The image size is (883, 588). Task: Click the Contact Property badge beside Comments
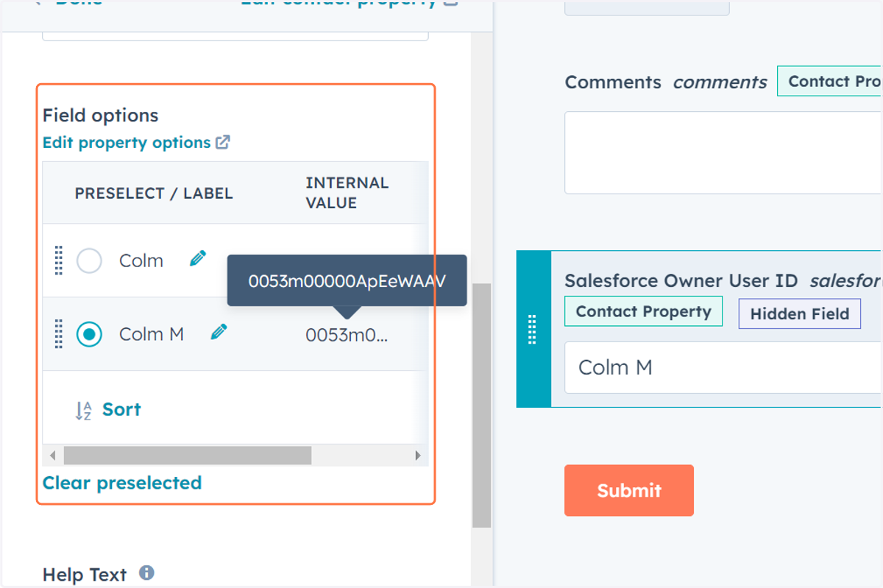(830, 81)
